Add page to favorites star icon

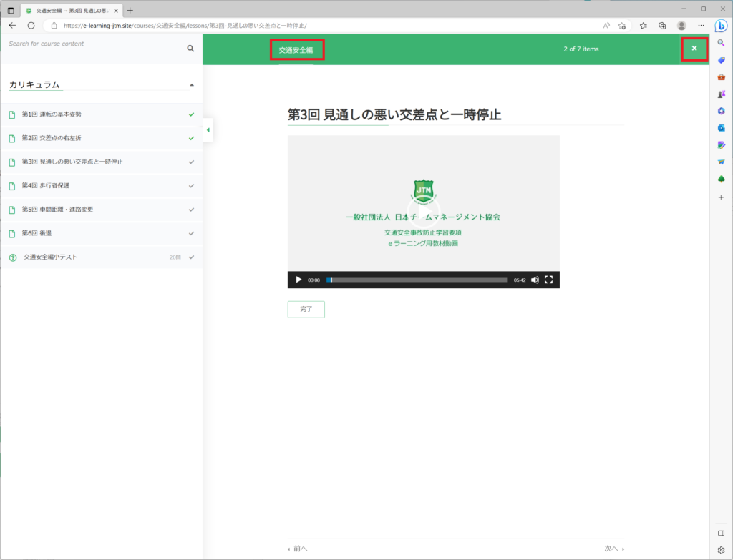point(622,25)
